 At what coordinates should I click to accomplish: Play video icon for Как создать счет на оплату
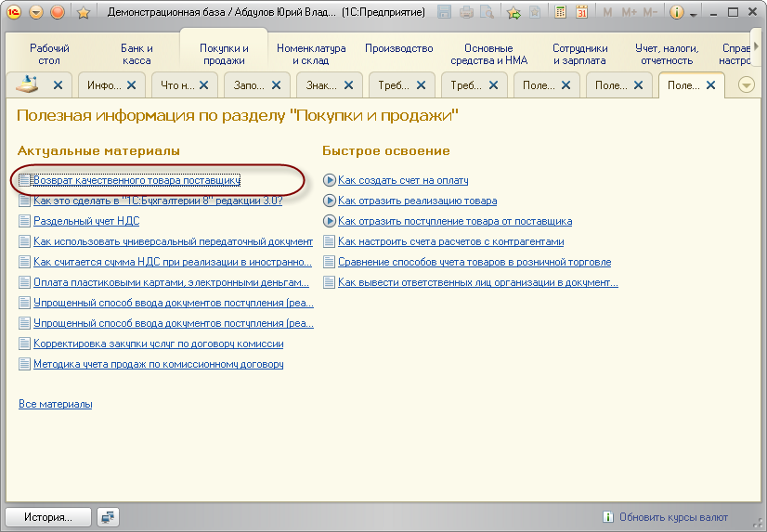pyautogui.click(x=330, y=180)
